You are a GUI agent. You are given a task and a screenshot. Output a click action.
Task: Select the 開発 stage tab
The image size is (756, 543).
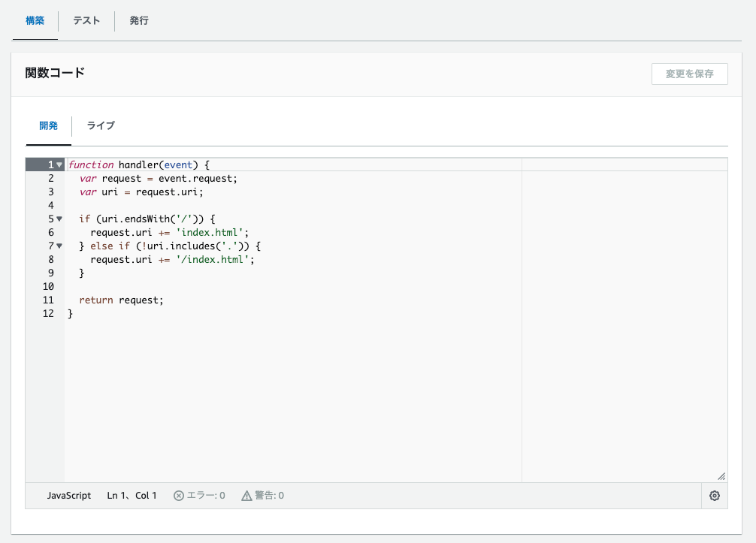click(48, 125)
